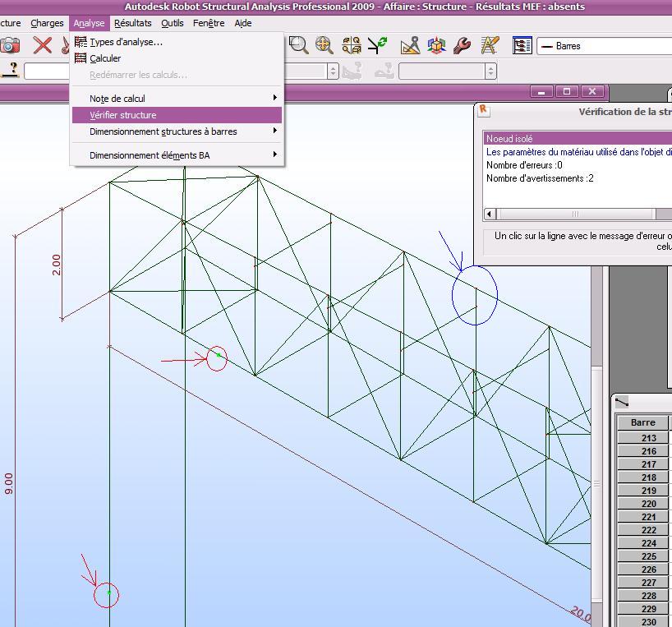Select bar row 225
The height and width of the screenshot is (627, 672).
[x=643, y=556]
